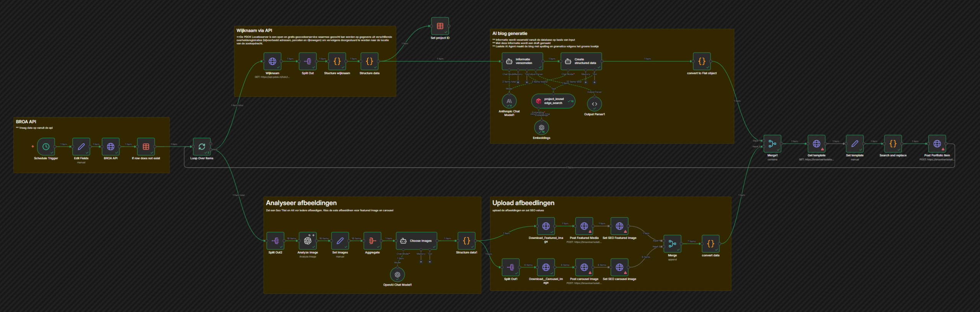Click the Aggregate node
This screenshot has width=980, height=312.
click(x=372, y=241)
